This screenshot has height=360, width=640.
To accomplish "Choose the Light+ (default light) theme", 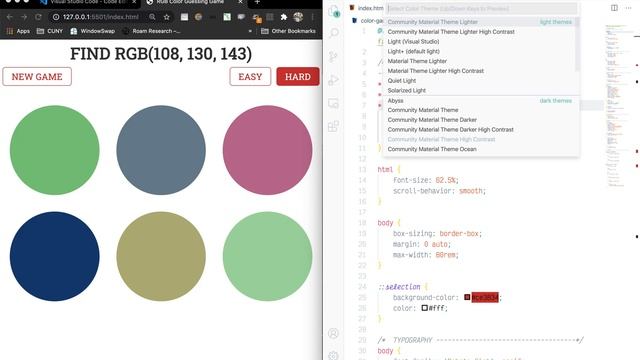I will (480, 51).
